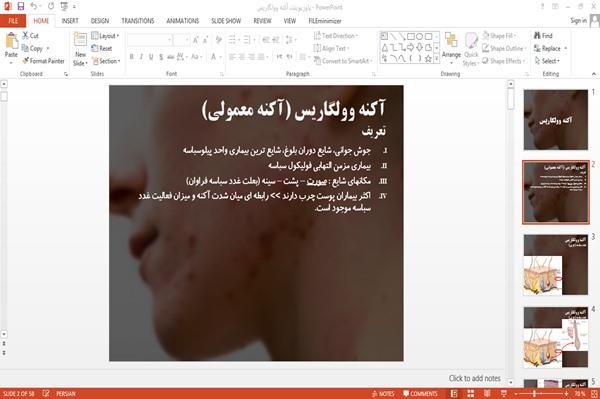Click Replace button
Image resolution: width=600 pixels, height=399 pixels.
(550, 48)
